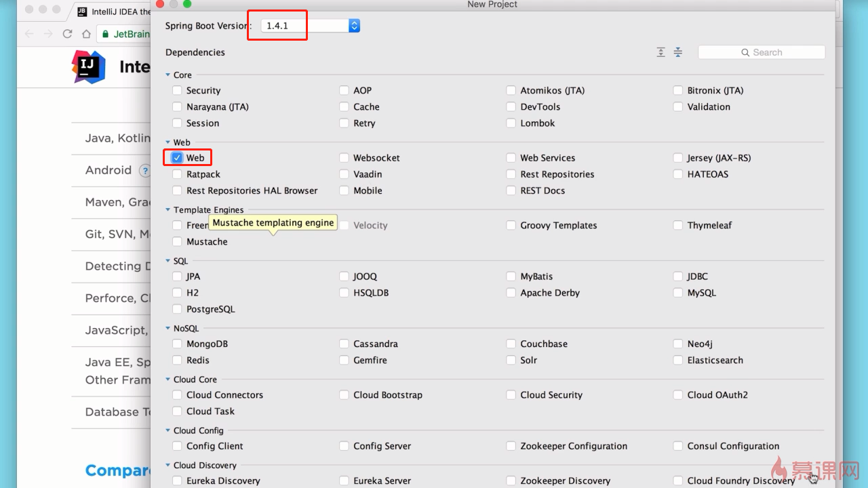Tick the DevTools checkbox

pyautogui.click(x=511, y=106)
